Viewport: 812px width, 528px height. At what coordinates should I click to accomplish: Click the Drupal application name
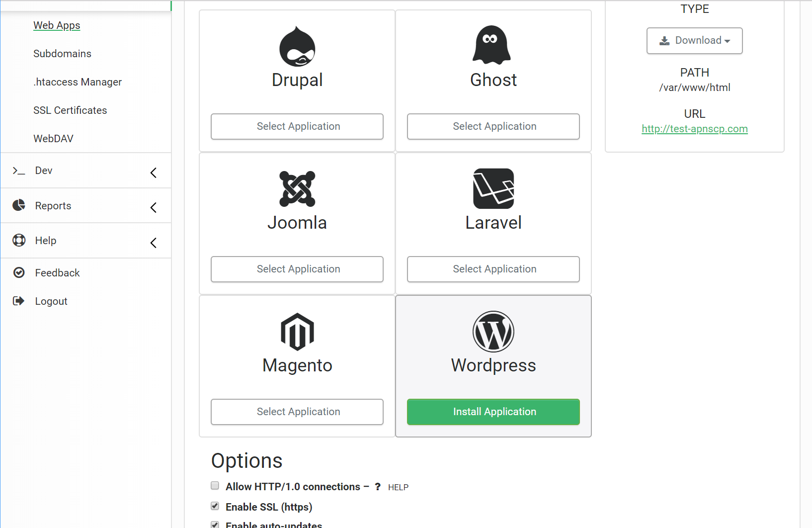click(297, 80)
